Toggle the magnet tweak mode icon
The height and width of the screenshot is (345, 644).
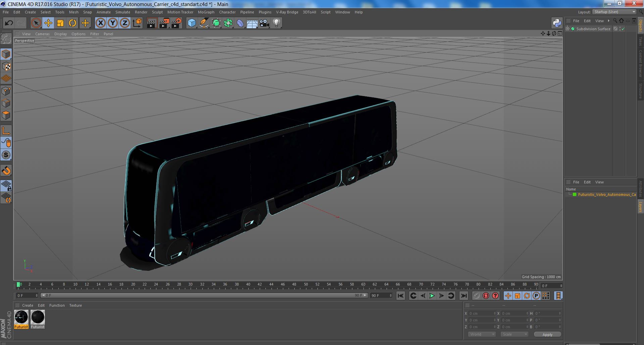click(x=6, y=171)
